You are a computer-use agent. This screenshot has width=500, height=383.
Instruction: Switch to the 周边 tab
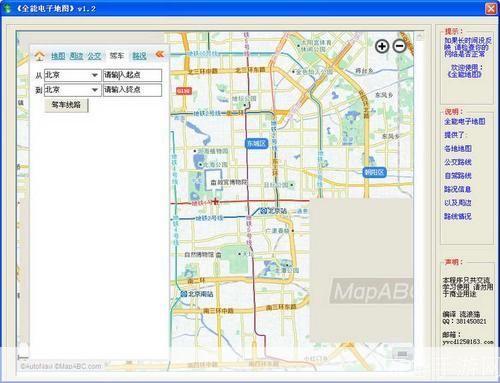(76, 56)
